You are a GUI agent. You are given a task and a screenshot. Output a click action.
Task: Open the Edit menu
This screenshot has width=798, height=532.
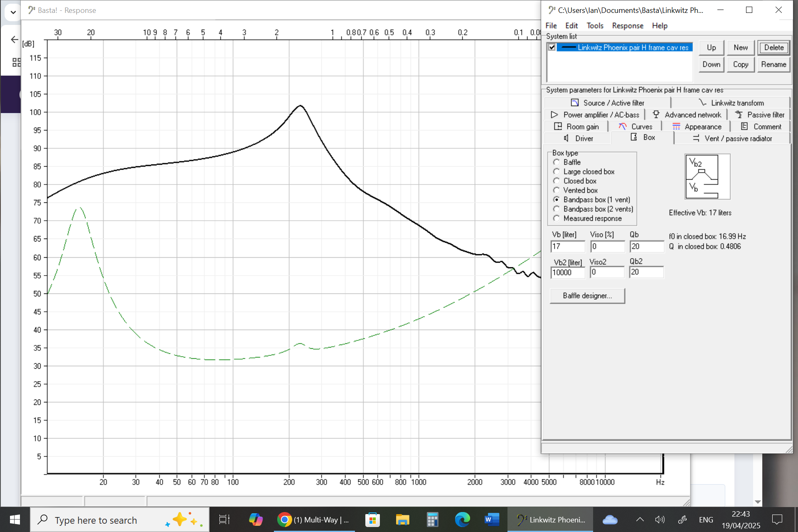(x=571, y=26)
